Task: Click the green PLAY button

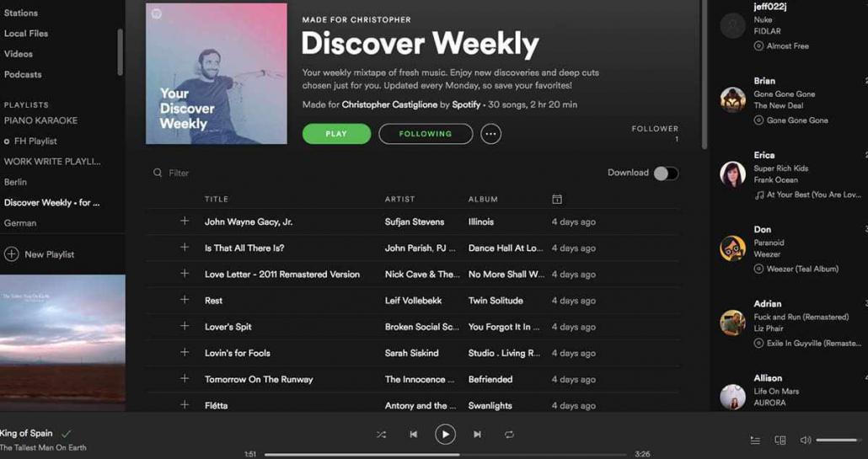Action: (x=336, y=134)
